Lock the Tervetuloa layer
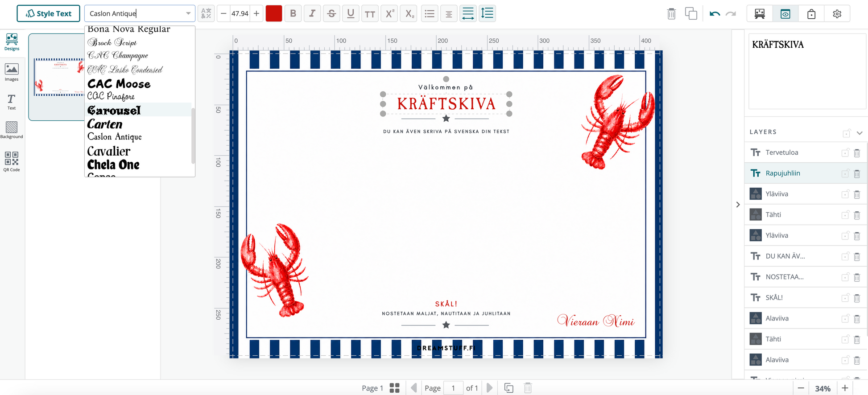 point(845,153)
